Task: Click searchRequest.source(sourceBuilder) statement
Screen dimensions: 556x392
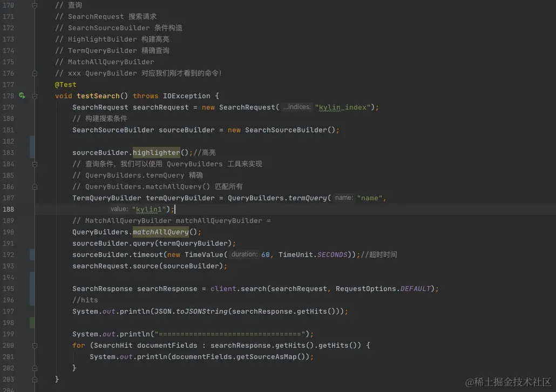Action: tap(150, 266)
